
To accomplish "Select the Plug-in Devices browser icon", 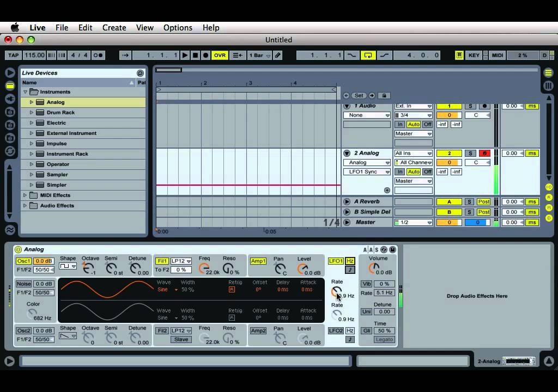I will [10, 99].
